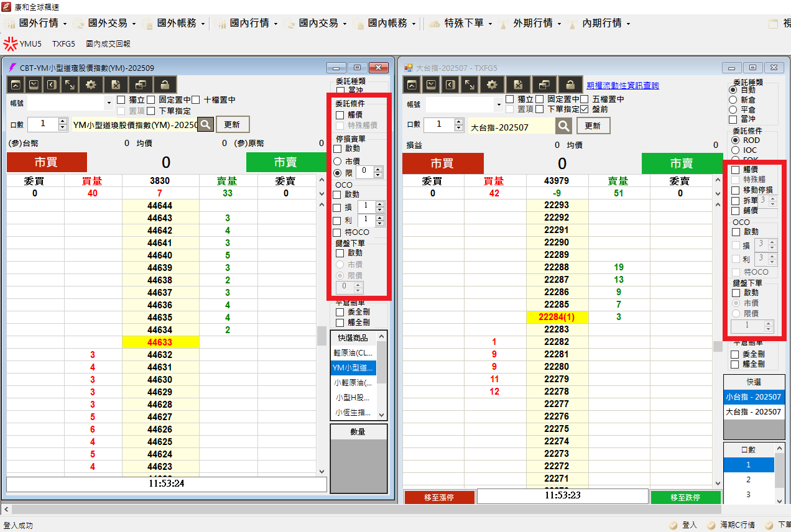
Task: Increase 口數 with the stepper in YM window
Action: pos(62,121)
